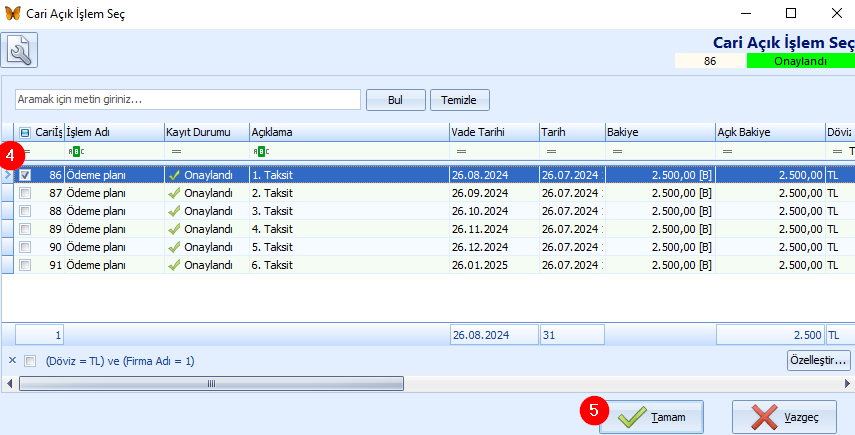This screenshot has width=855, height=435.
Task: Click due date 26.12.2024 cell
Action: click(x=495, y=247)
